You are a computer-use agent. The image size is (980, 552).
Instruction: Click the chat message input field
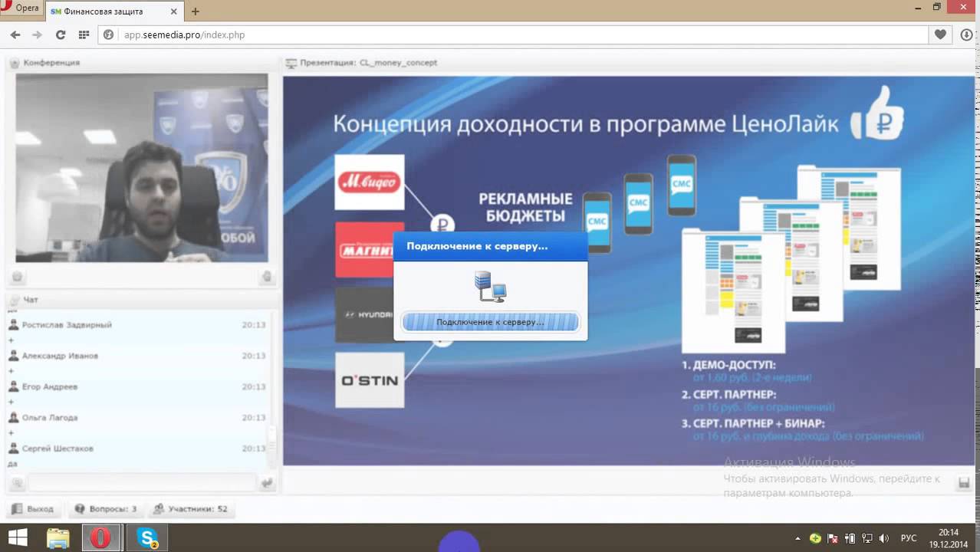pos(142,483)
